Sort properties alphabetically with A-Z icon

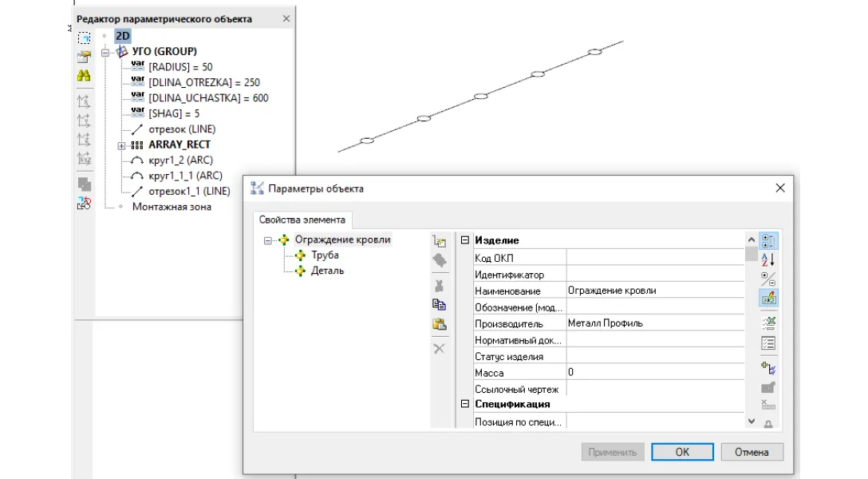click(768, 259)
